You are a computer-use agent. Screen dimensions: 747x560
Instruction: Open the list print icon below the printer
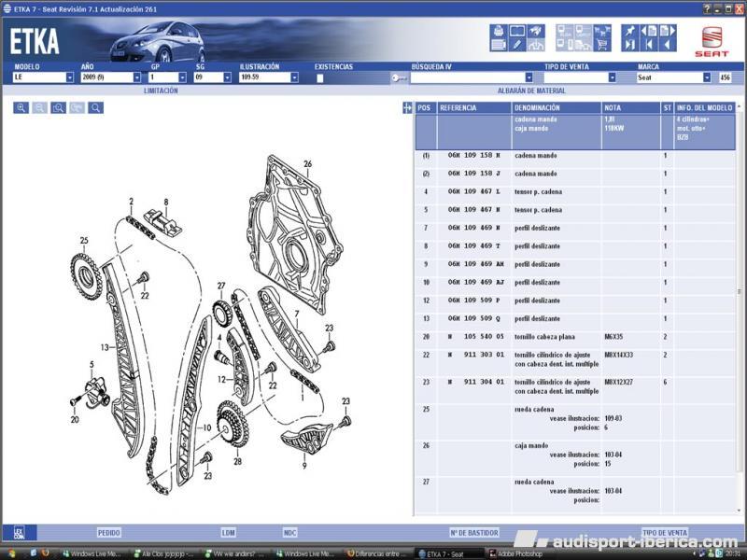coord(499,45)
